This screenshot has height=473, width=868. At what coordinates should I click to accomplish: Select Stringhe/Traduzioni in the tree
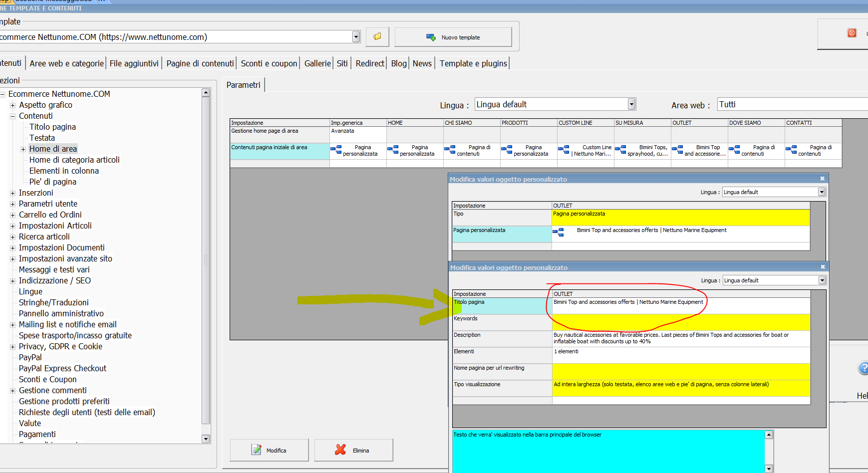(x=53, y=302)
